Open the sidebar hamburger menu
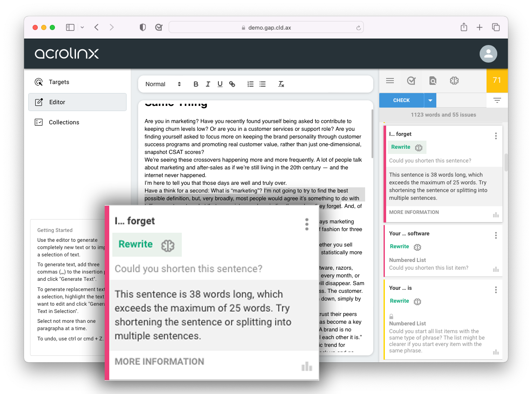The height and width of the screenshot is (394, 532). click(390, 81)
